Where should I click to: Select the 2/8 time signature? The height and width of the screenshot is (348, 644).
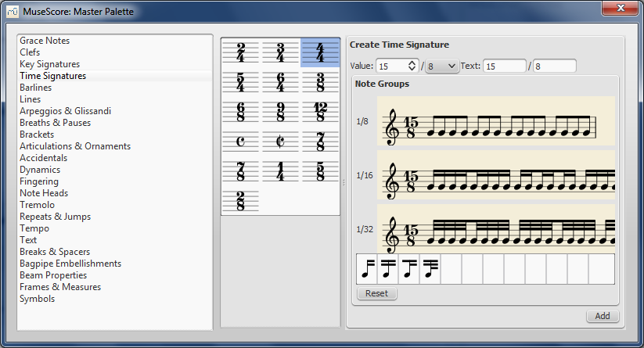pyautogui.click(x=241, y=200)
